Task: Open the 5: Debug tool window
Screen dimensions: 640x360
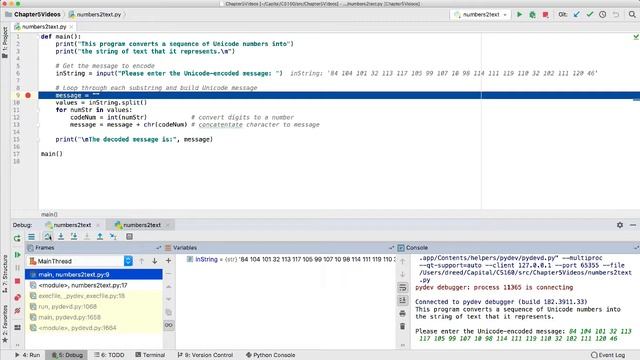Action: point(67,355)
